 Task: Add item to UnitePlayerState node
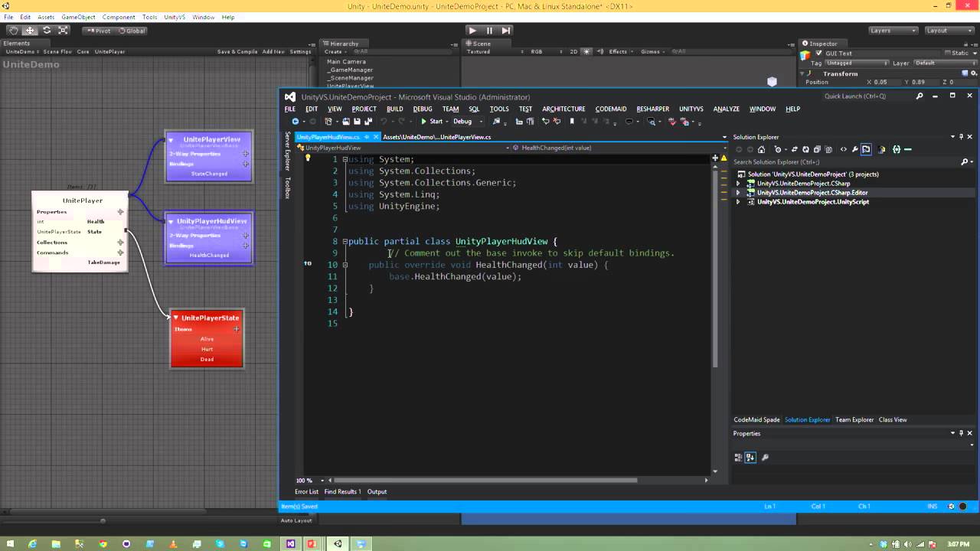237,329
